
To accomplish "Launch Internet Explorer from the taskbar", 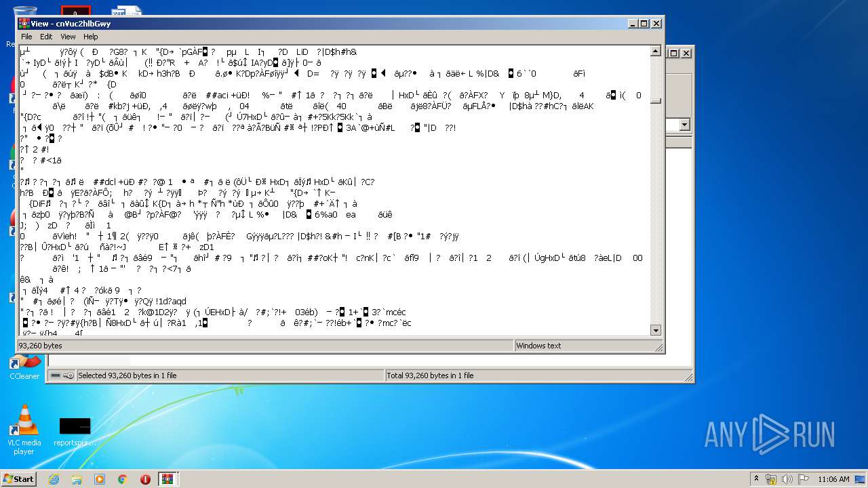I will pos(54,479).
